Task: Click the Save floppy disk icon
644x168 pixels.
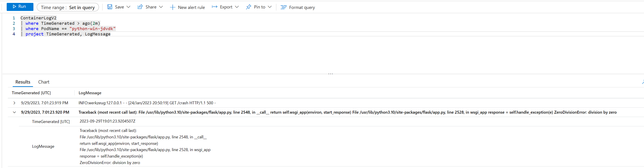Action: pyautogui.click(x=110, y=7)
